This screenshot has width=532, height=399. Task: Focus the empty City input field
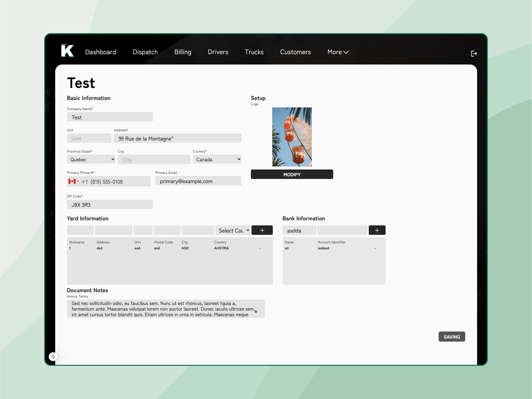click(154, 160)
